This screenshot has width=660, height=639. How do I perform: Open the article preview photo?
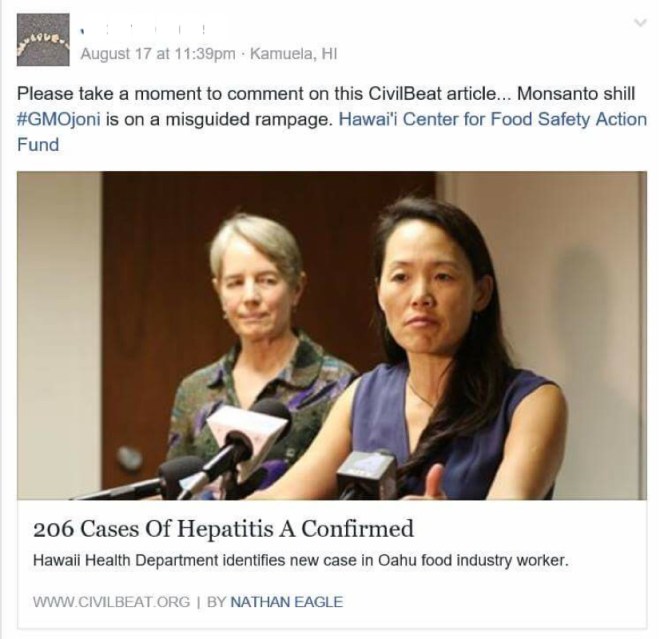click(x=332, y=335)
